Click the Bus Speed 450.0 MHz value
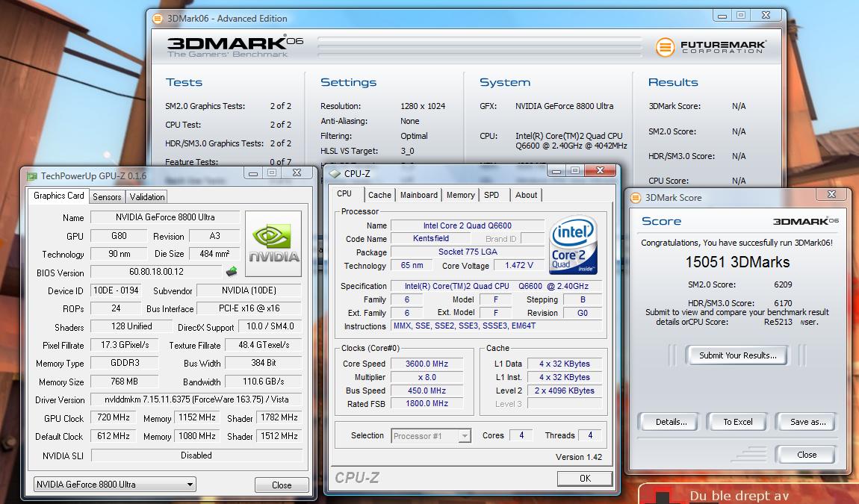 (427, 391)
